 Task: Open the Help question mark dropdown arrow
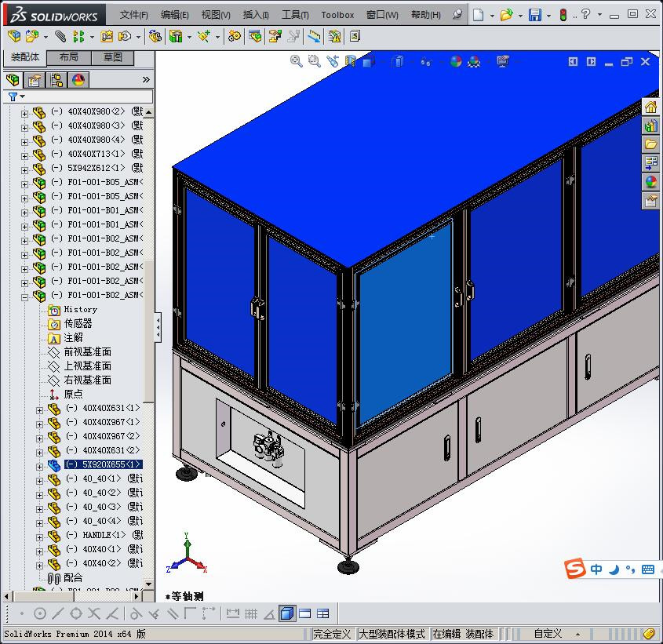[599, 14]
